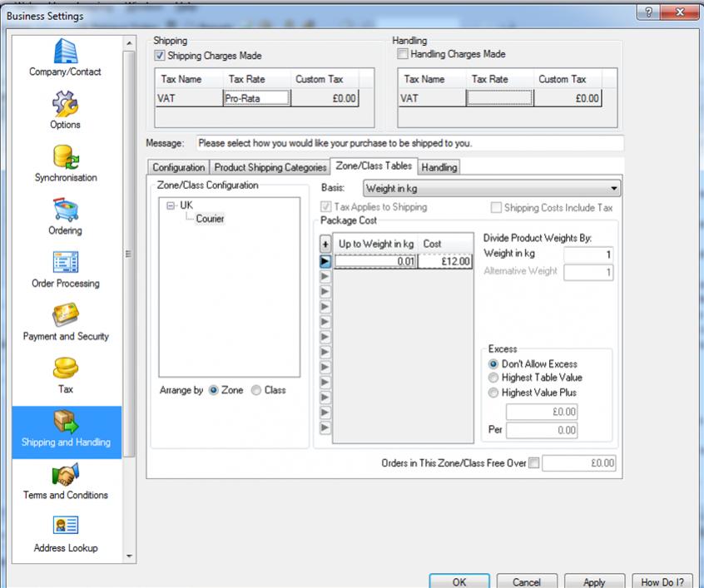The height and width of the screenshot is (588, 704).
Task: Click the shipping Message text field
Action: [409, 143]
